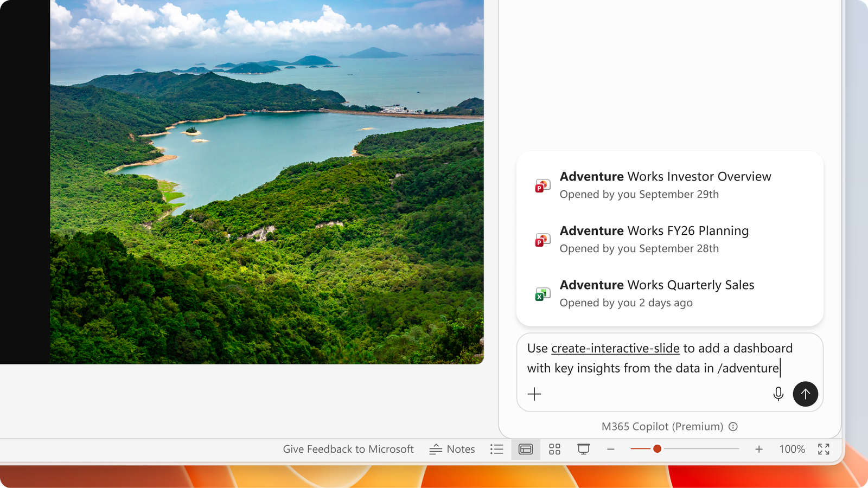Click the M365 Copilot (Premium) label
This screenshot has width=868, height=488.
662,427
